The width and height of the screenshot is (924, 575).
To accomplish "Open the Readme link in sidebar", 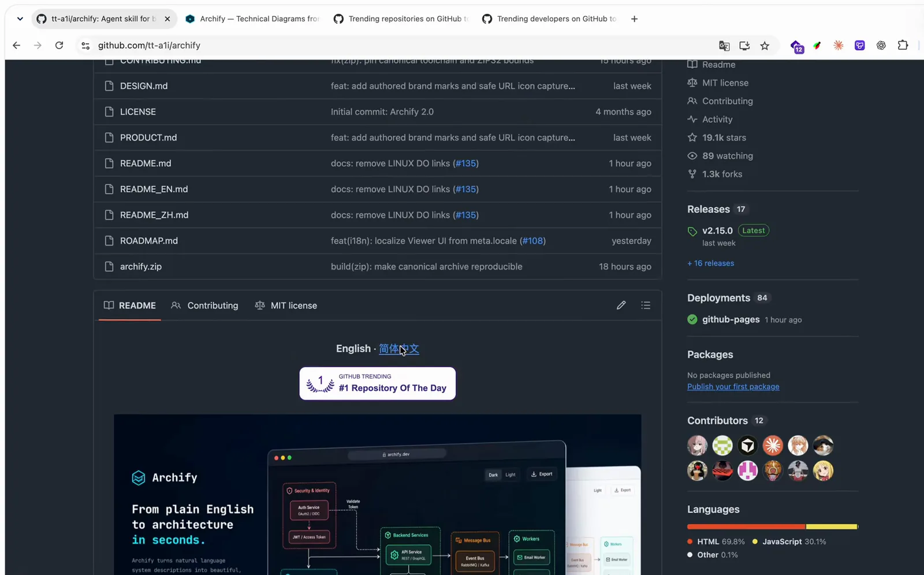I will [x=711, y=65].
